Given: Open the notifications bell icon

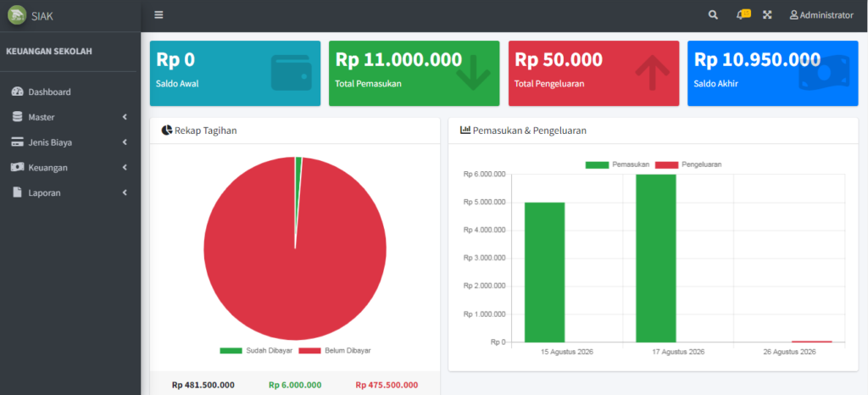Looking at the screenshot, I should click(x=743, y=14).
